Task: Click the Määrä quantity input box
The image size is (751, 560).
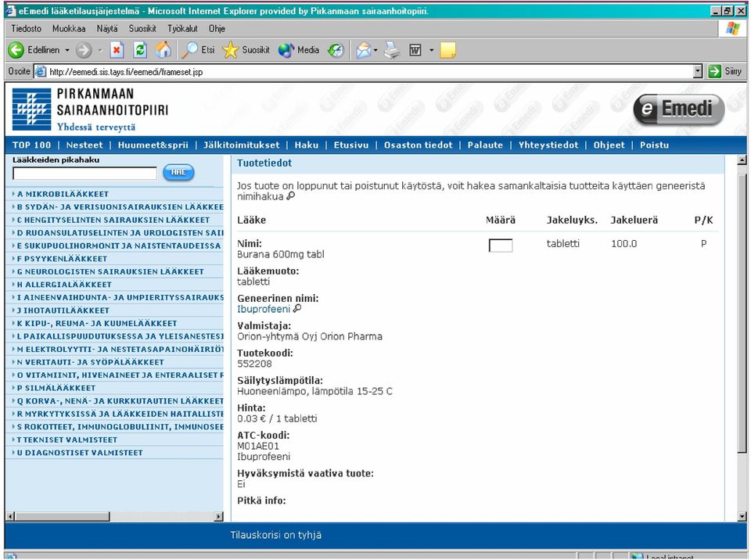Action: pyautogui.click(x=501, y=246)
